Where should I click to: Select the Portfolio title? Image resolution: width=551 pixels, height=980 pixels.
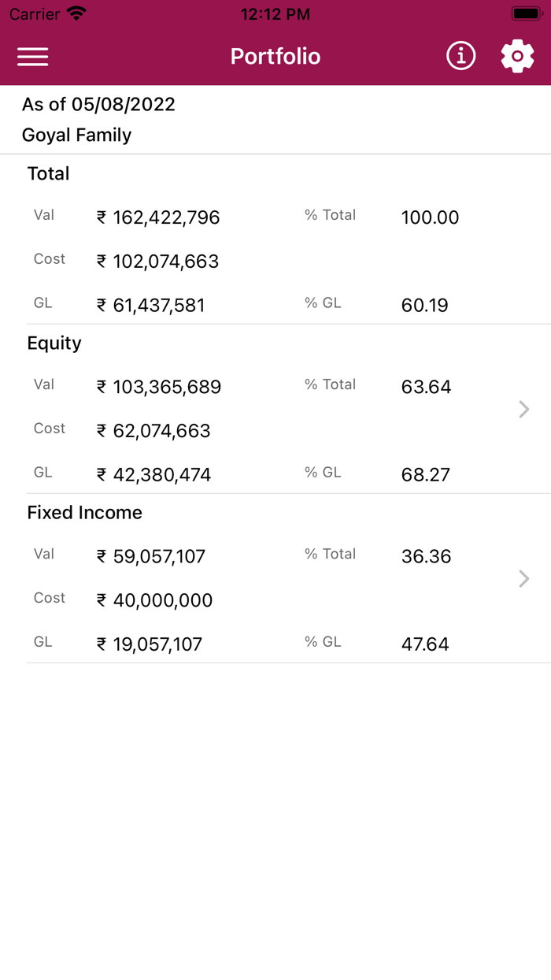(275, 56)
